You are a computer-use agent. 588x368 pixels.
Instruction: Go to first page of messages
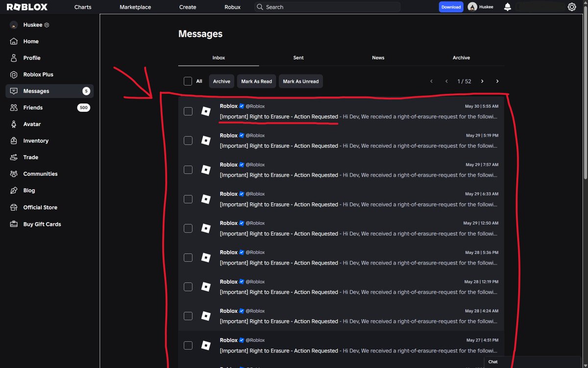431,81
